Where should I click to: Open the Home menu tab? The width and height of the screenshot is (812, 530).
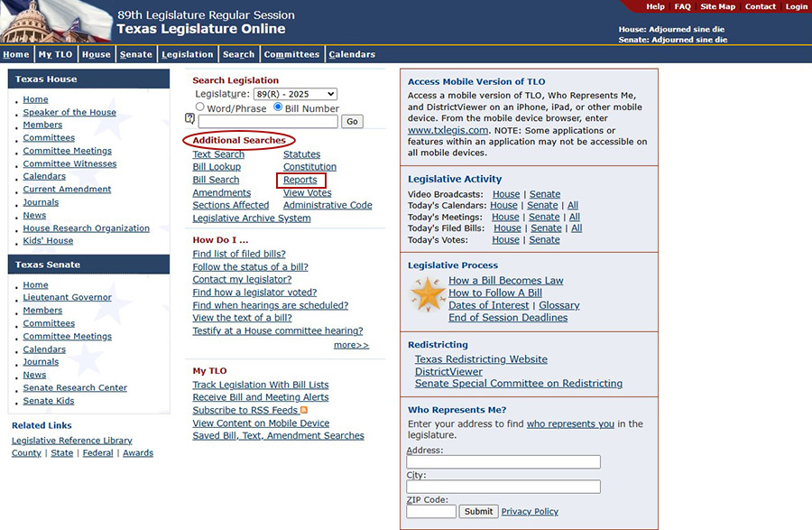point(16,54)
